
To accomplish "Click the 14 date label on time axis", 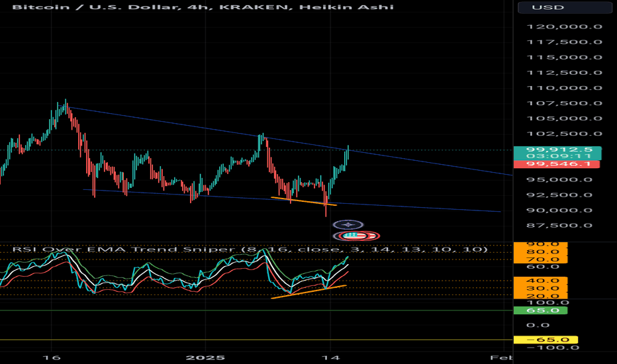I will (x=330, y=357).
